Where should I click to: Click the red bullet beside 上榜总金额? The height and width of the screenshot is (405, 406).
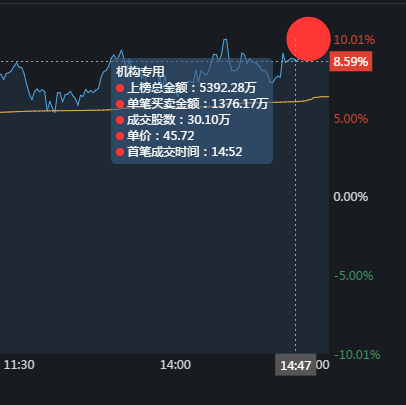pos(120,88)
